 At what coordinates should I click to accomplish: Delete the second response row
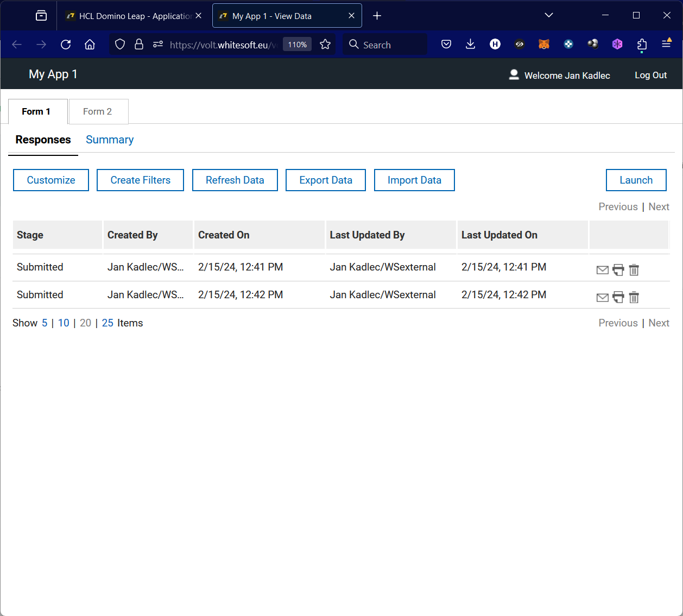pos(634,297)
